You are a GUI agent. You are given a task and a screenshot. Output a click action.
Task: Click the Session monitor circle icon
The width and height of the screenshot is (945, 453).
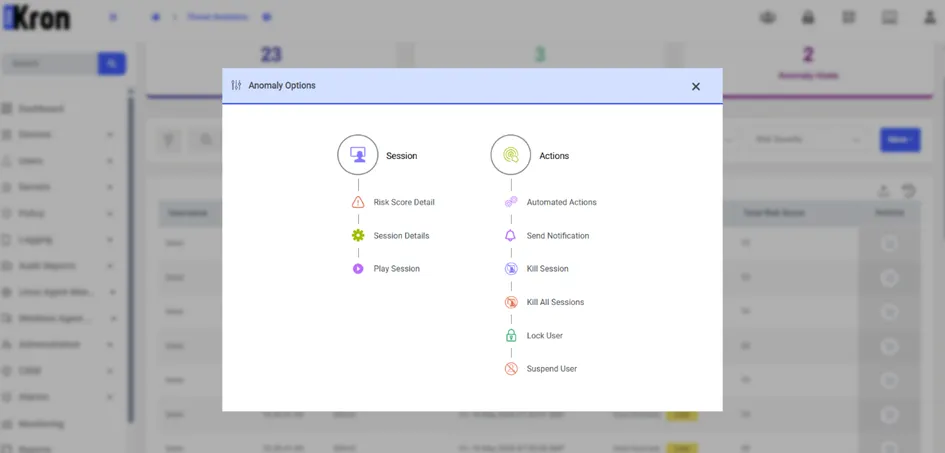358,155
